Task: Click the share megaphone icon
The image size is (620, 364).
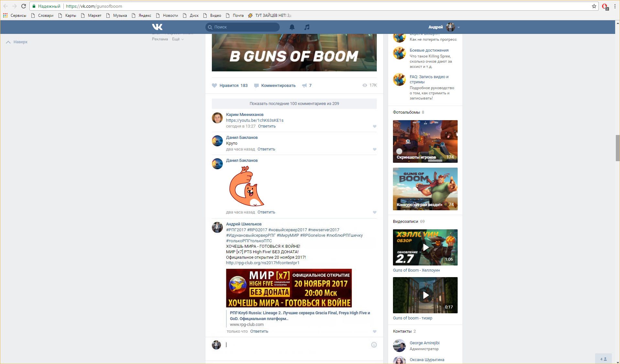Action: tap(304, 86)
